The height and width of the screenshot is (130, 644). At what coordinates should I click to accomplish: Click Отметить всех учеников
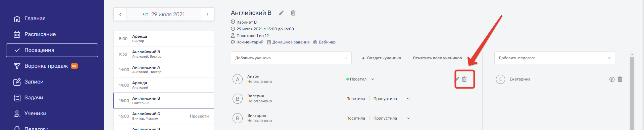tap(437, 58)
